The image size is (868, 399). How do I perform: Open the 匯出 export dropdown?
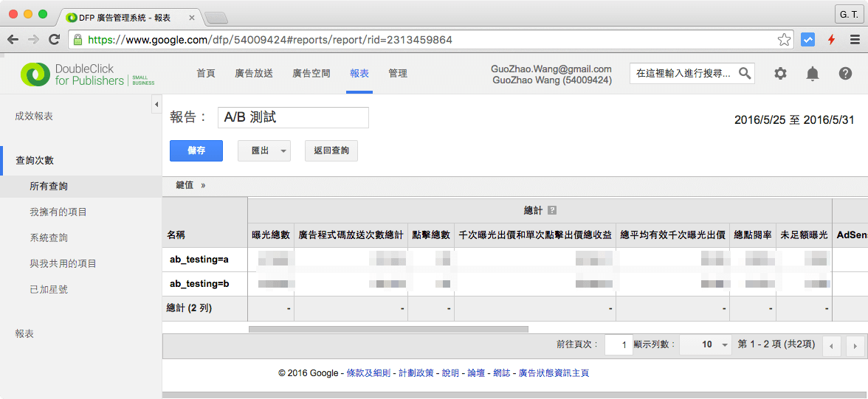[x=264, y=150]
